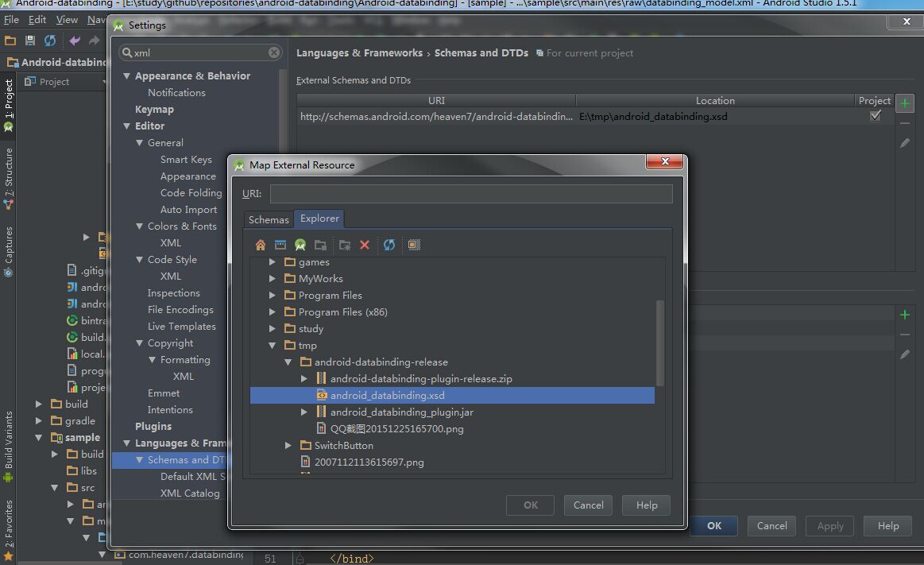Click the Settings xml search box
Screen dimensions: 924x565
point(200,52)
